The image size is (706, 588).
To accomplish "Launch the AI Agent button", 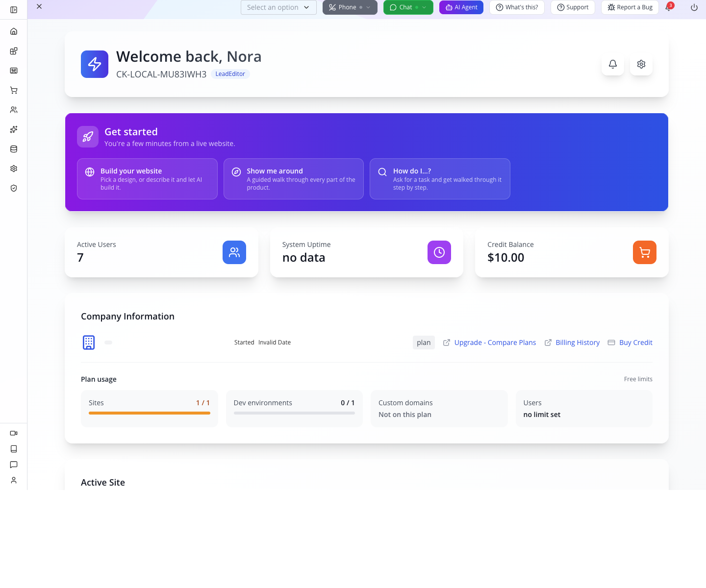I will [x=461, y=7].
